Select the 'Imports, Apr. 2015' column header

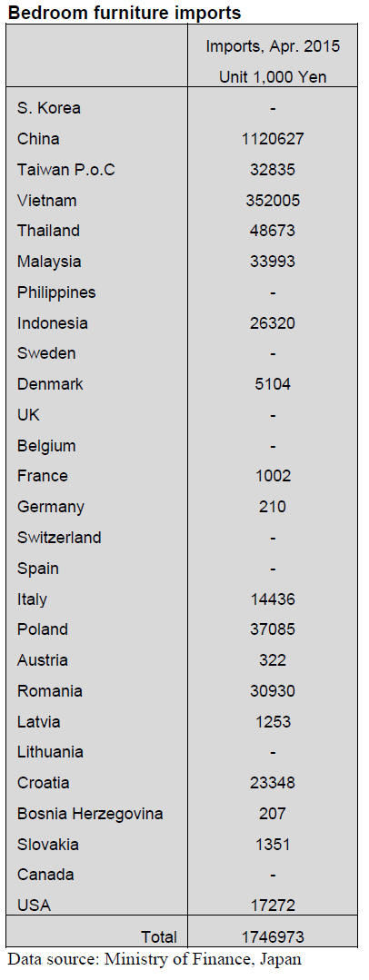coord(273,46)
